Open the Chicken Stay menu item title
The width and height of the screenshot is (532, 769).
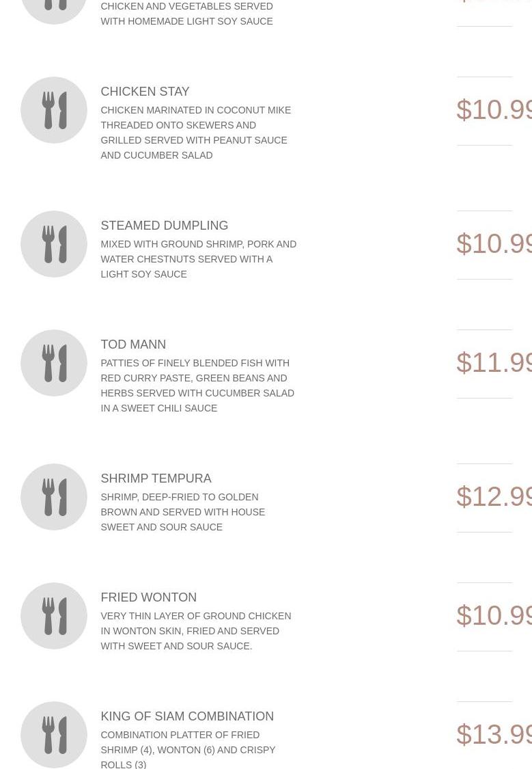pos(145,92)
